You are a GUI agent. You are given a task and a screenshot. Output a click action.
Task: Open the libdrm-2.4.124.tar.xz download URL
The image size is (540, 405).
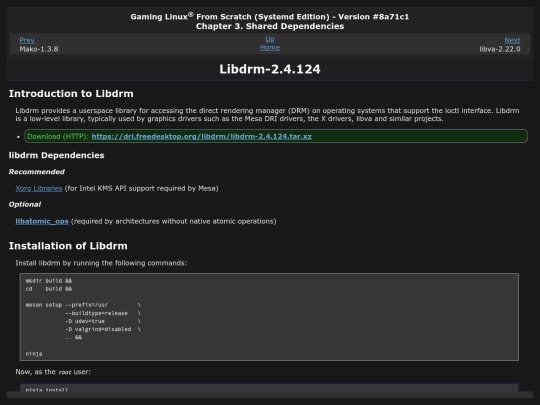[201, 136]
